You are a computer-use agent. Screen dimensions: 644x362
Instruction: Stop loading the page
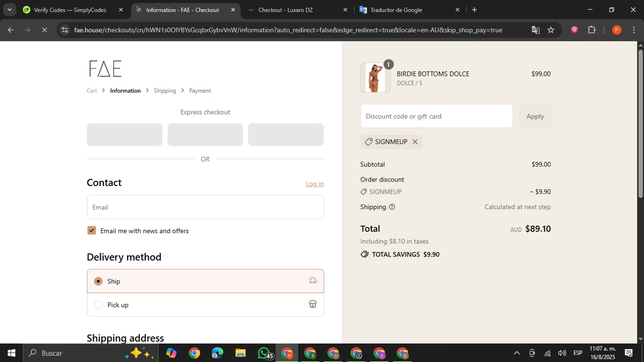coord(44,30)
